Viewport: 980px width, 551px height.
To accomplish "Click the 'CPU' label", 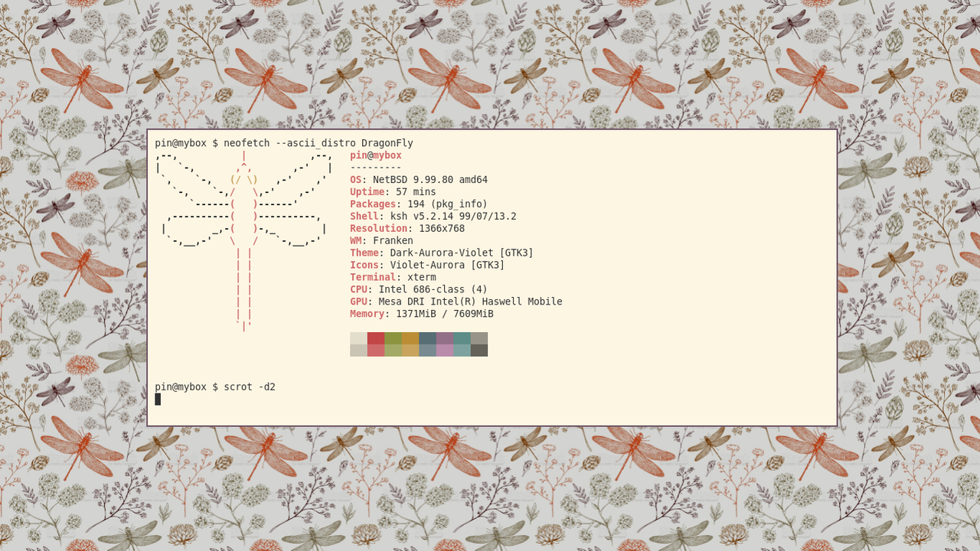I will point(359,290).
